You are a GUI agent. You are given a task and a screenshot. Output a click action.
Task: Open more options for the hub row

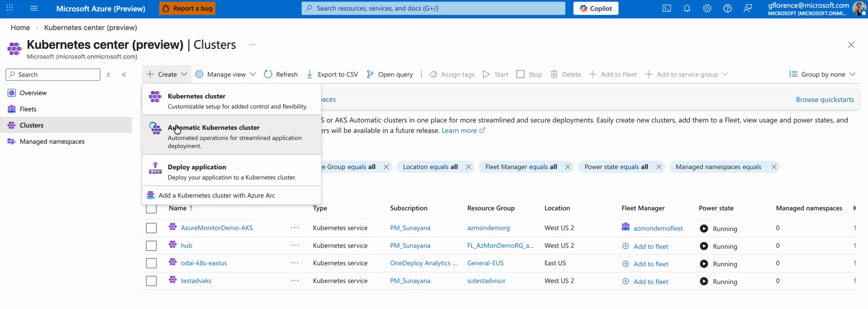click(295, 245)
